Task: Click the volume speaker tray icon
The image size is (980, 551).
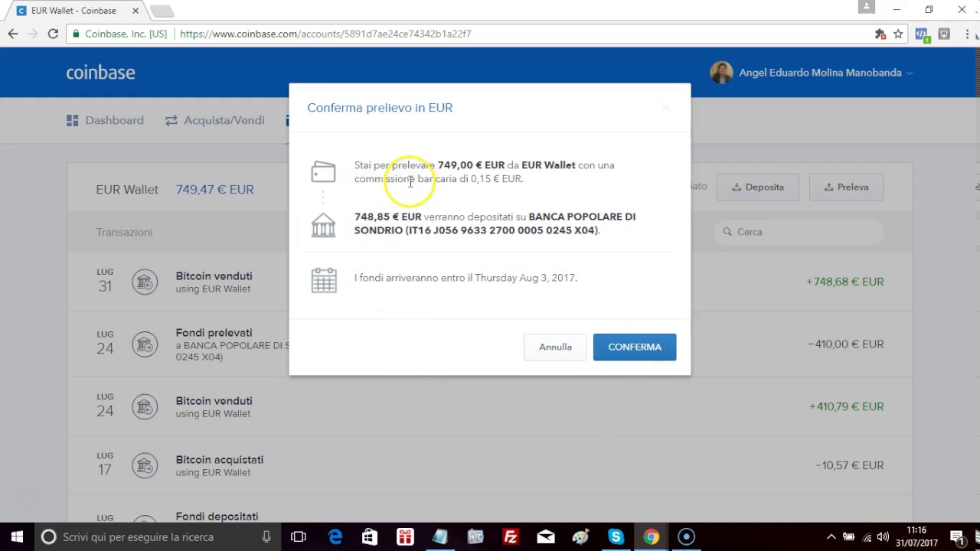Action: pos(883,537)
